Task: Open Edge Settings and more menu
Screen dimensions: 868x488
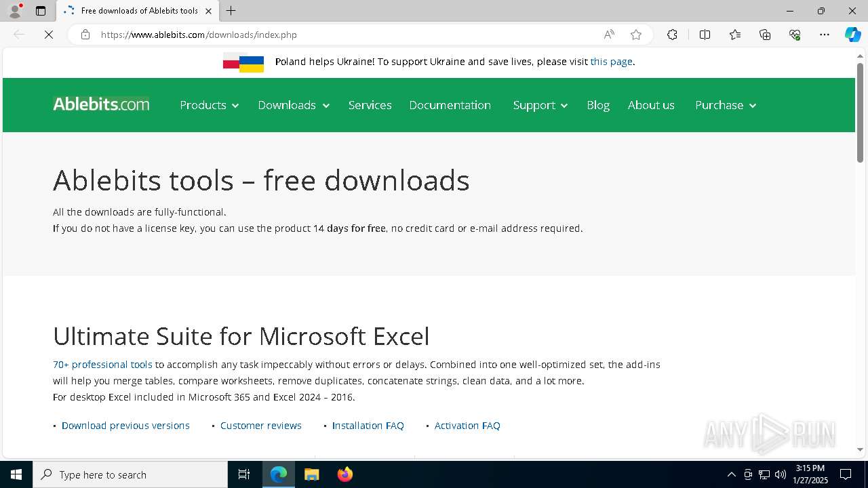Action: [825, 35]
